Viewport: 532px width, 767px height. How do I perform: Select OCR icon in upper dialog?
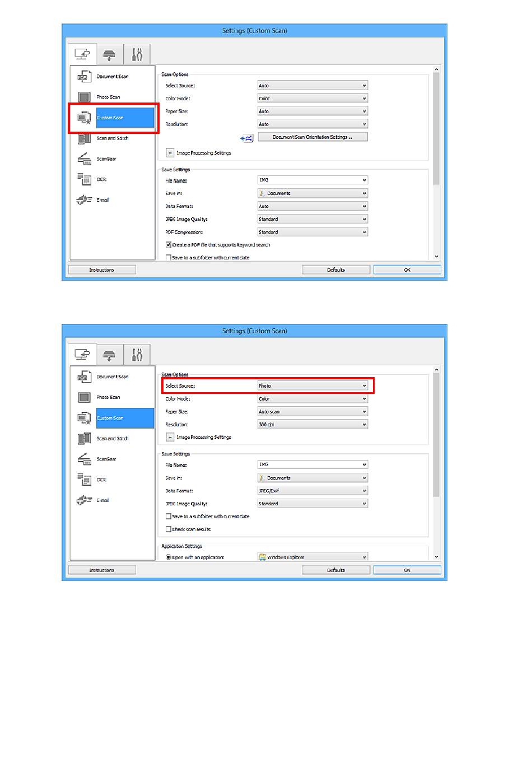coord(84,179)
